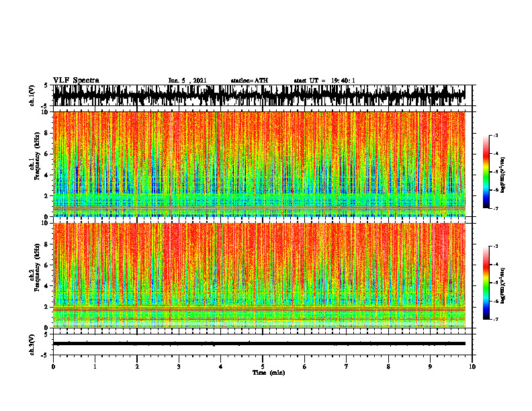Click the "ch.3(V)" axis label
Screen dimensions: 532x411
(32, 345)
